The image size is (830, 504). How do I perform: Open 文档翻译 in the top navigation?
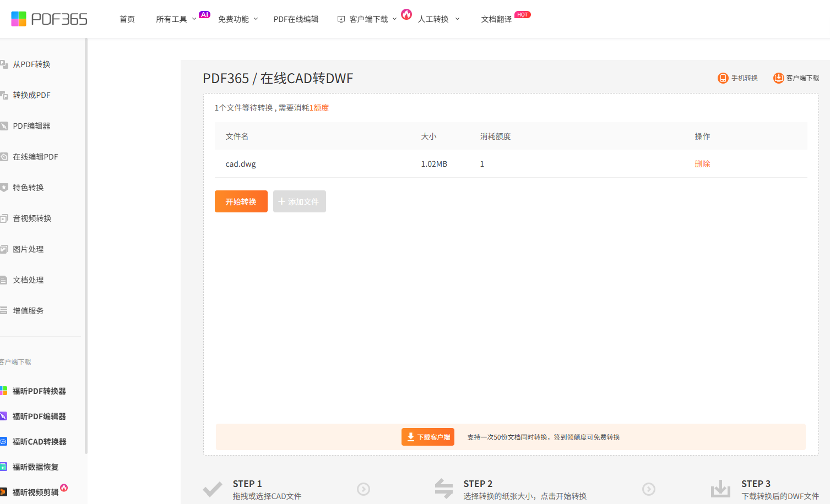click(x=496, y=19)
